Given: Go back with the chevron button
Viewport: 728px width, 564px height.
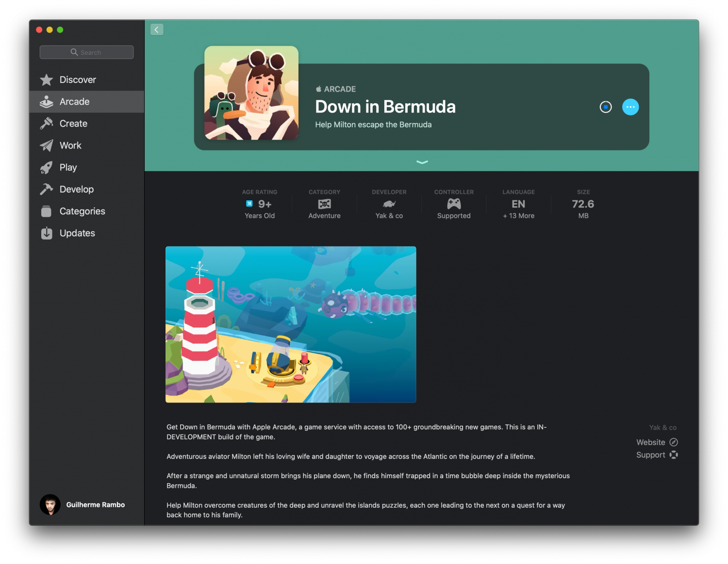Looking at the screenshot, I should point(157,30).
